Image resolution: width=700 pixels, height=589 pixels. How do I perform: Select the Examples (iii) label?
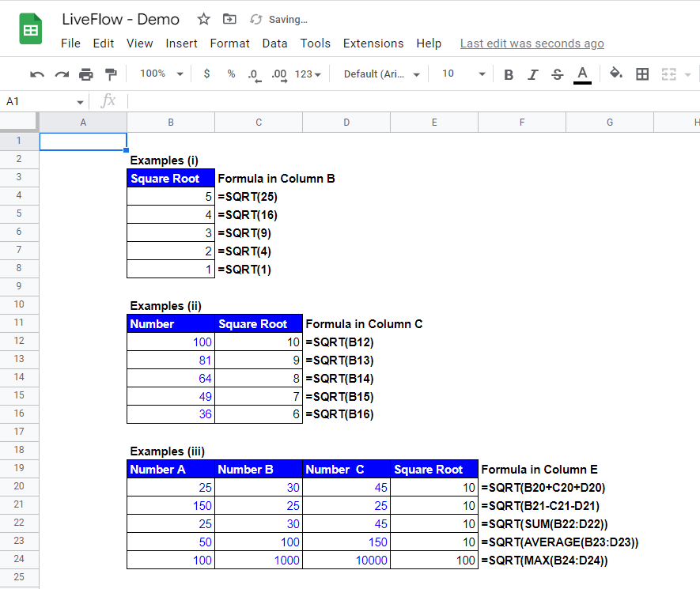[x=168, y=451]
